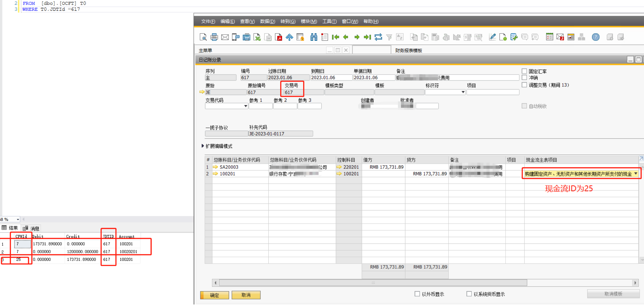The width and height of the screenshot is (644, 306).
Task: Click the Send Email envelope icon
Action: coord(225,37)
